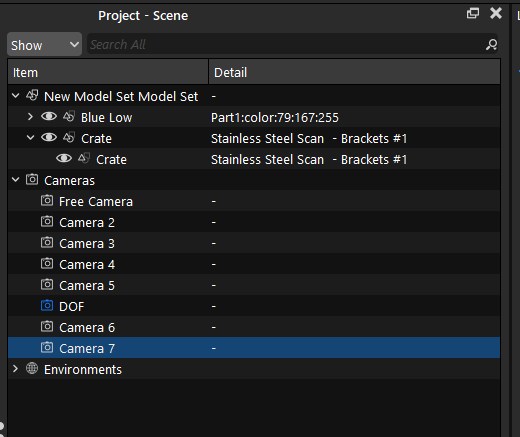This screenshot has width=520, height=437.
Task: Toggle visibility of parent Crate group
Action: (x=49, y=138)
